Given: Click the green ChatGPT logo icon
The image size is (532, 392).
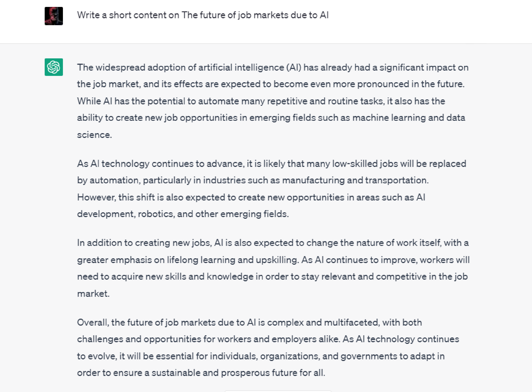Looking at the screenshot, I should [54, 67].
